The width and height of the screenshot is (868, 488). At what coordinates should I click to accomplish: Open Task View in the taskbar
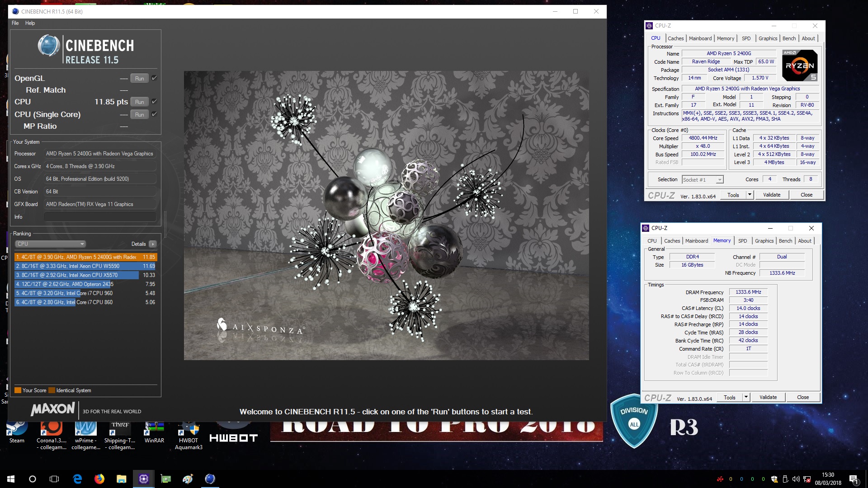[54, 479]
